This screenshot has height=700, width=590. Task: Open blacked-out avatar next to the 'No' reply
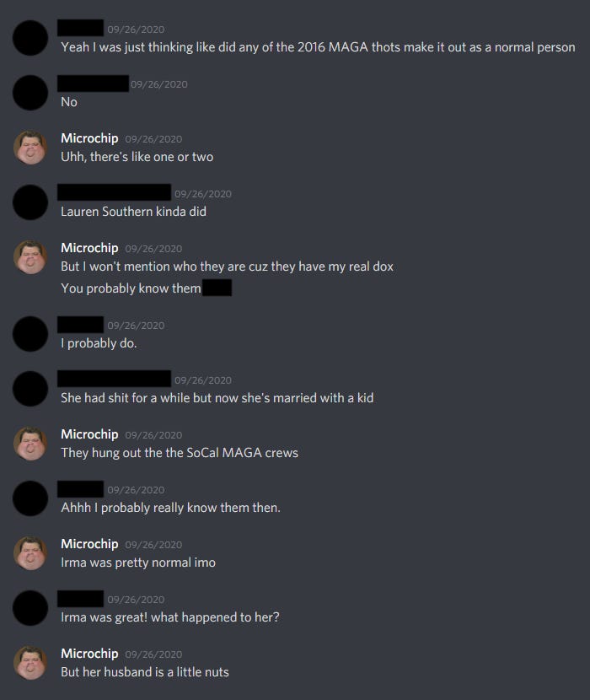tap(30, 93)
